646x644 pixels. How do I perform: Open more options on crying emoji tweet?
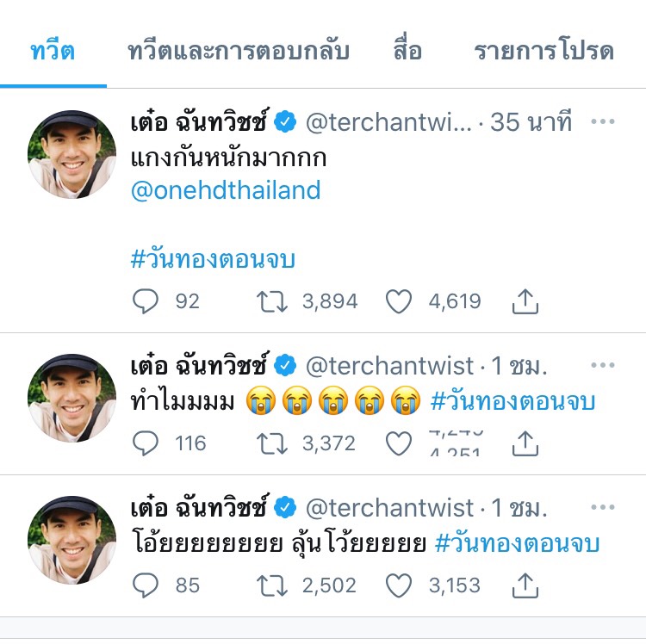603,366
